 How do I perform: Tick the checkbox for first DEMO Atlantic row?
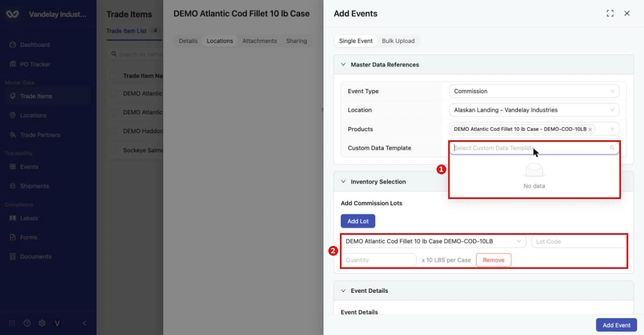[x=113, y=93]
